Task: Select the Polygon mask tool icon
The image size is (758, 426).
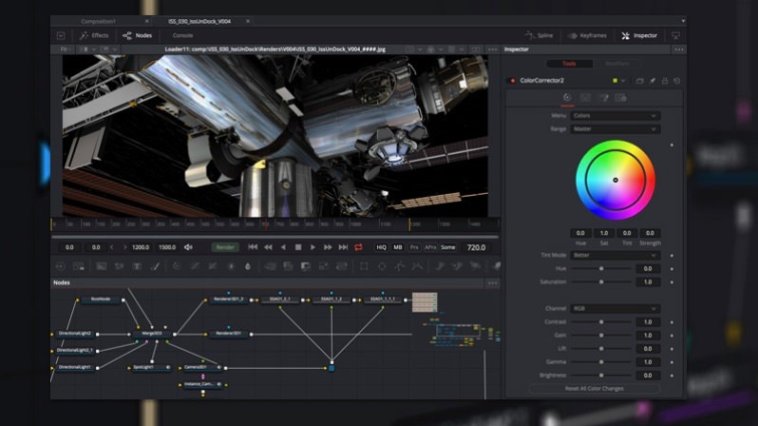Action: coord(399,266)
